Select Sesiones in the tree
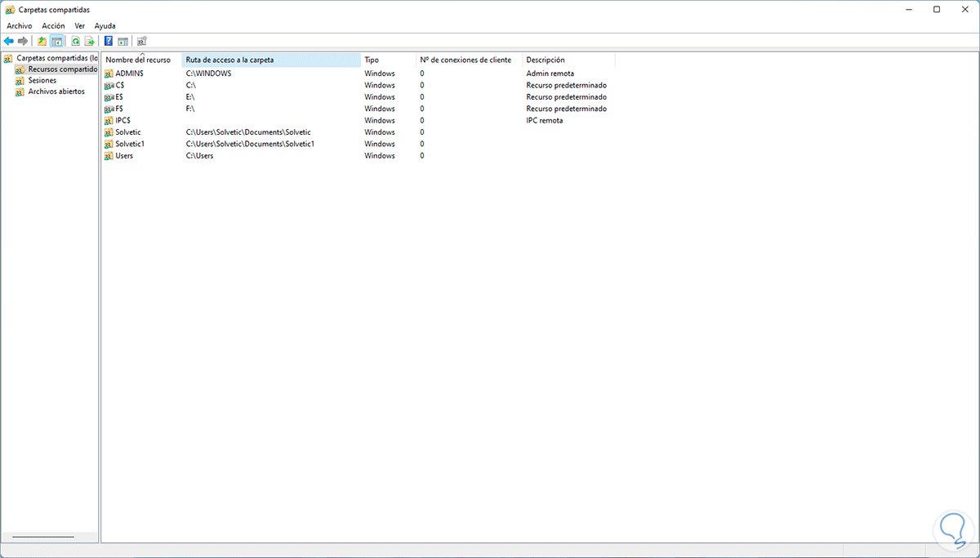980x558 pixels. click(x=42, y=81)
